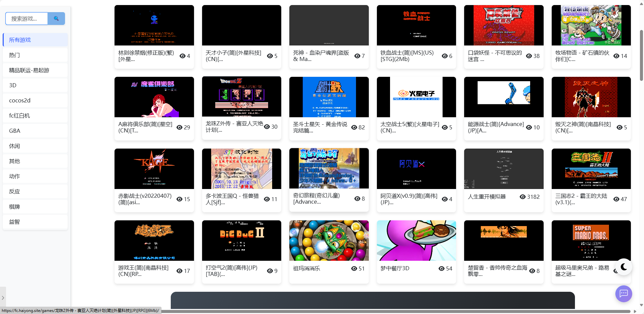644x314 pixels.
Task: Open the 牧场物语 game thumbnail
Action: click(591, 25)
